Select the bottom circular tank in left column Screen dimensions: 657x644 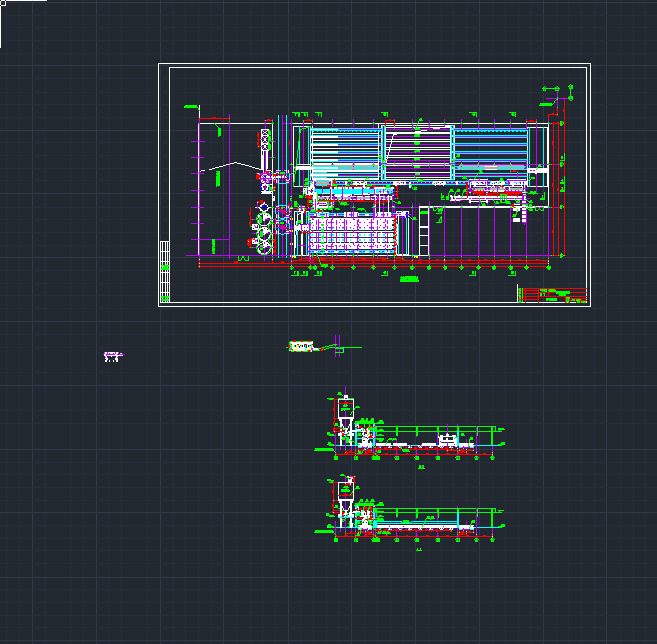click(264, 245)
